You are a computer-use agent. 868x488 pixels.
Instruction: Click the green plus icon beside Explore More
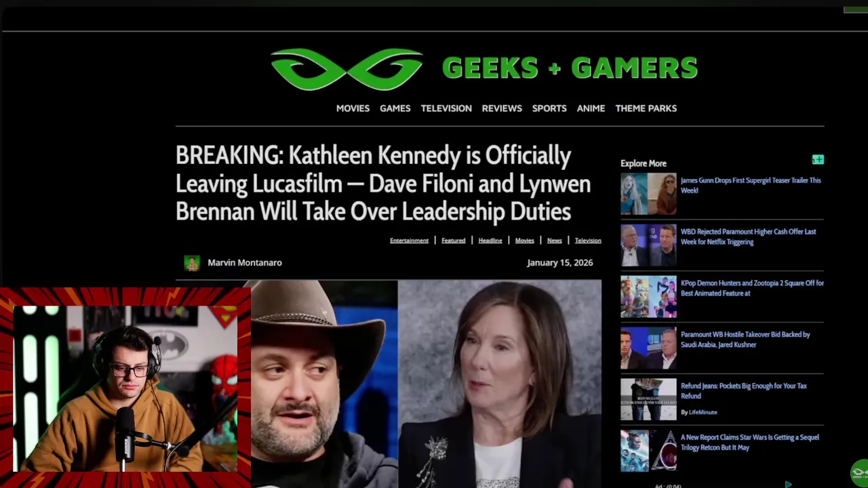pos(818,160)
